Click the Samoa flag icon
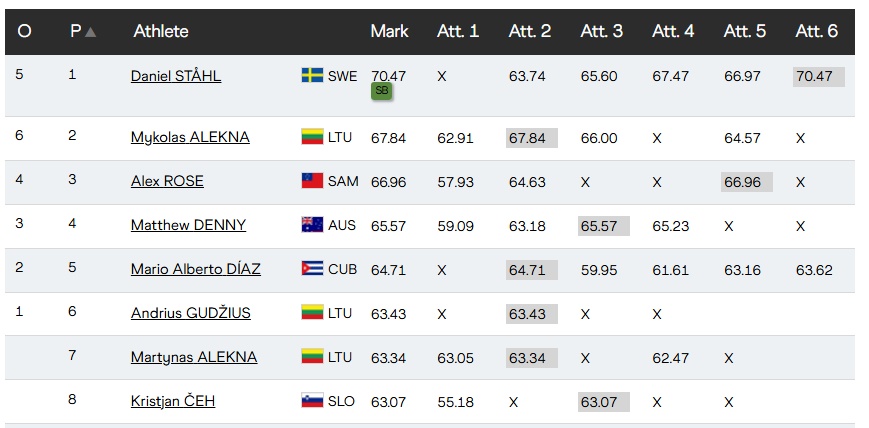The image size is (869, 428). click(x=312, y=181)
